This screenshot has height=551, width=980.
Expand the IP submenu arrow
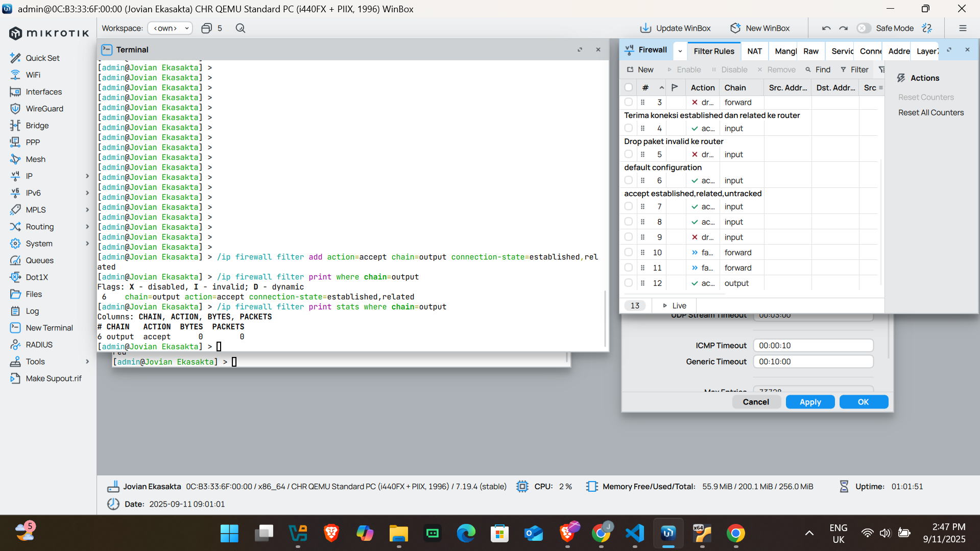(87, 176)
